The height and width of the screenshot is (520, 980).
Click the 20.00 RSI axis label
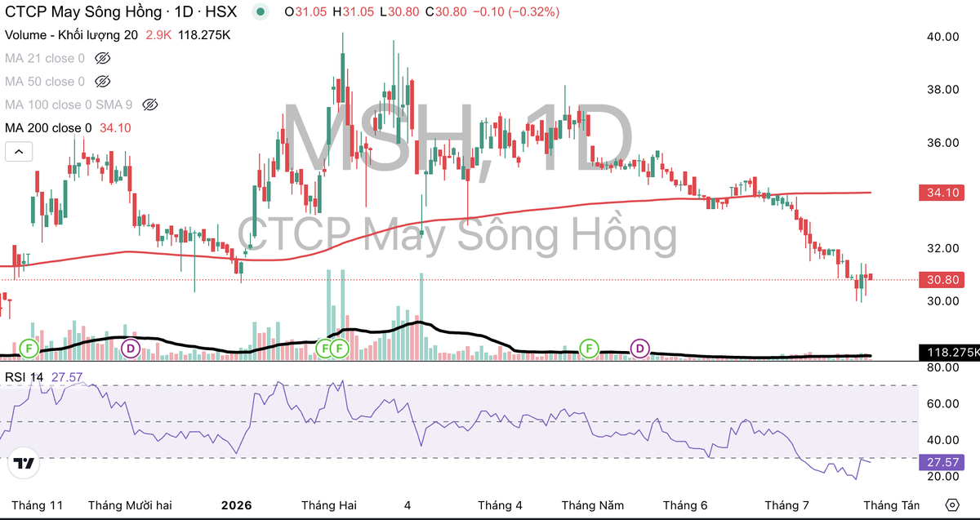click(x=942, y=477)
